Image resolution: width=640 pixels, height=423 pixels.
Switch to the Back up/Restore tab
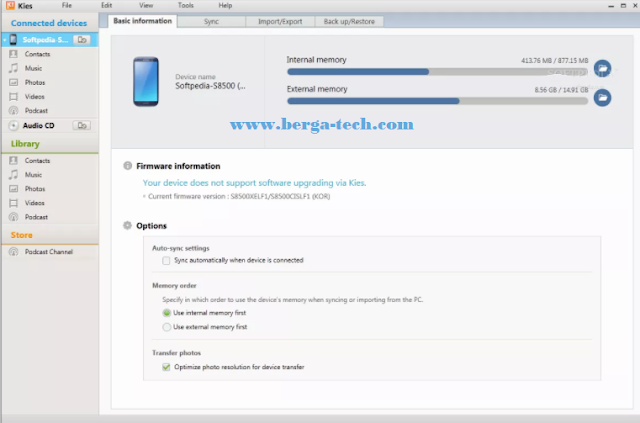(349, 22)
